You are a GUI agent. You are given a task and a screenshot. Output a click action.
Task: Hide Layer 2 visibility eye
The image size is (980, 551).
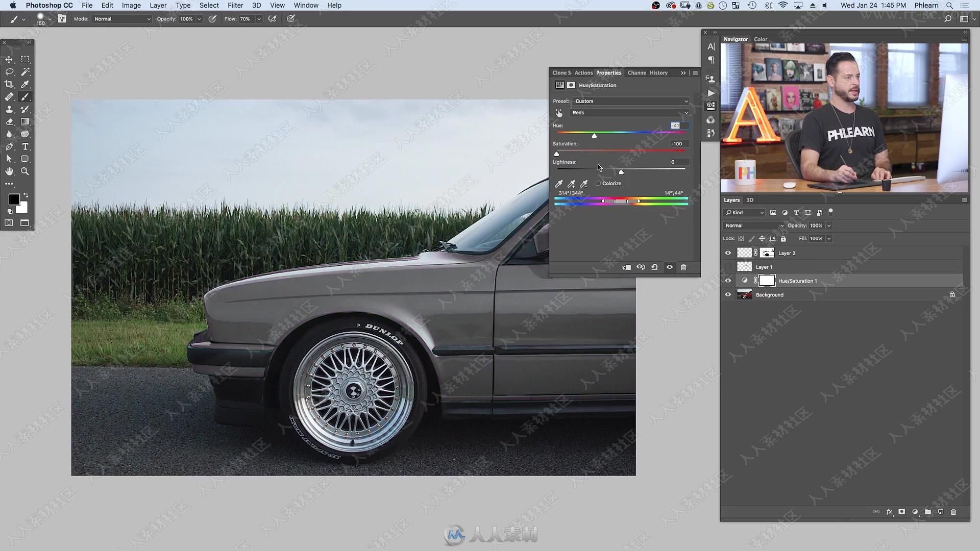coord(728,253)
